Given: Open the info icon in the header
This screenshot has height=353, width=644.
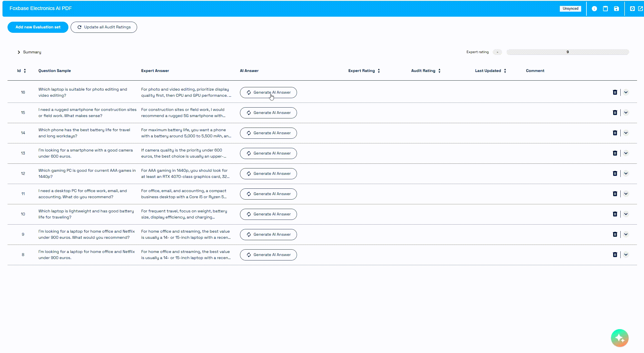Looking at the screenshot, I should (594, 9).
